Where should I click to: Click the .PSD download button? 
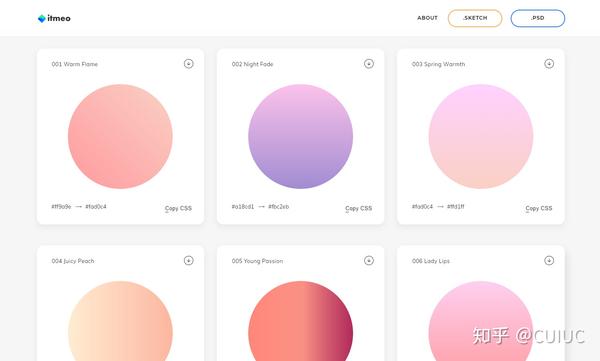tap(538, 18)
